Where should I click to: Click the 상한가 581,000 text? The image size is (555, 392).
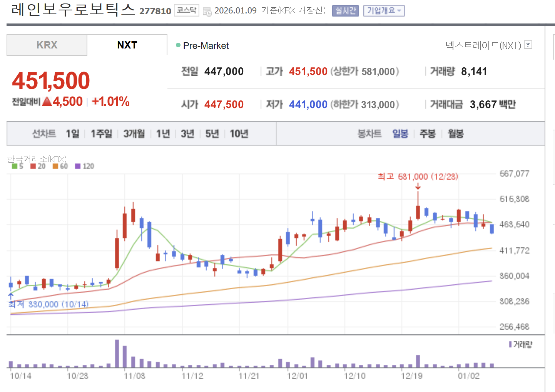[x=365, y=72]
